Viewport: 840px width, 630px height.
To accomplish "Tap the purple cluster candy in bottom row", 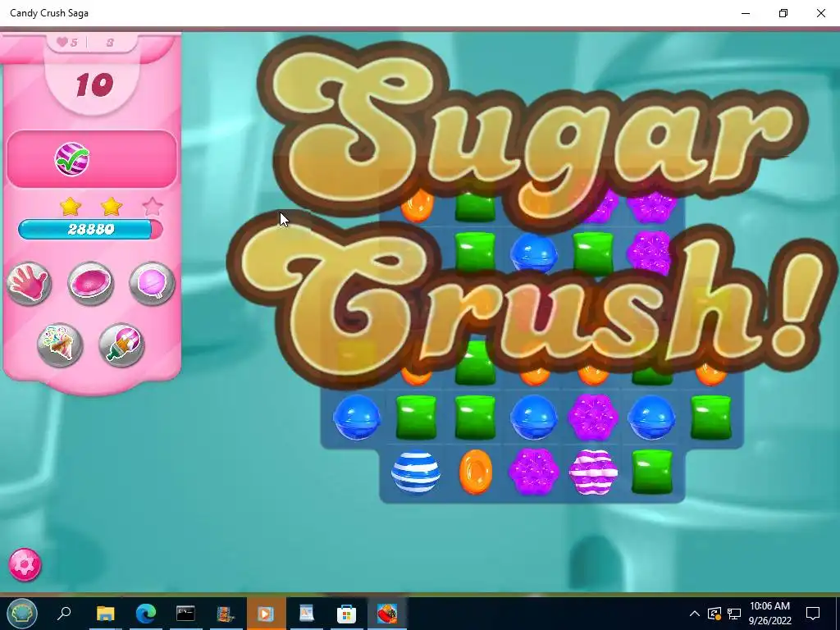I will pos(533,472).
